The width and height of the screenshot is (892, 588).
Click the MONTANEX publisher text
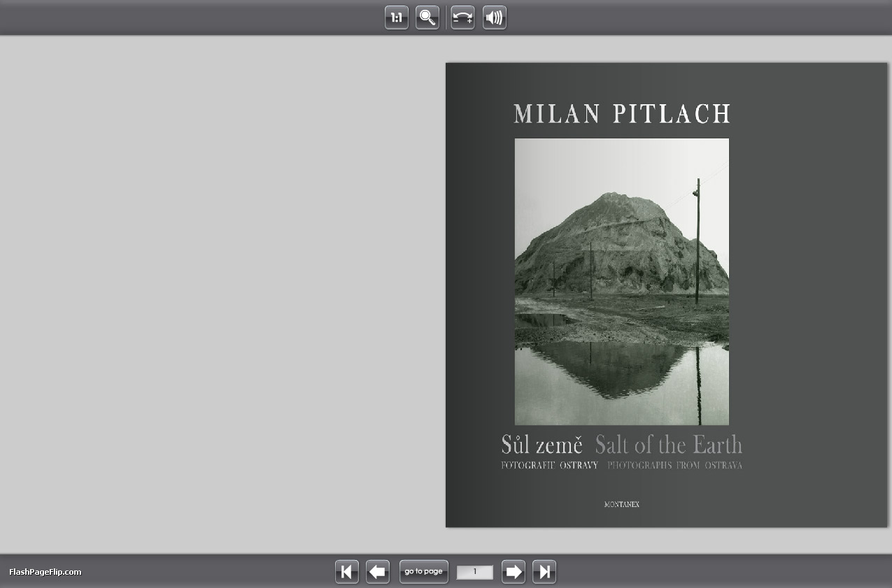pos(622,504)
